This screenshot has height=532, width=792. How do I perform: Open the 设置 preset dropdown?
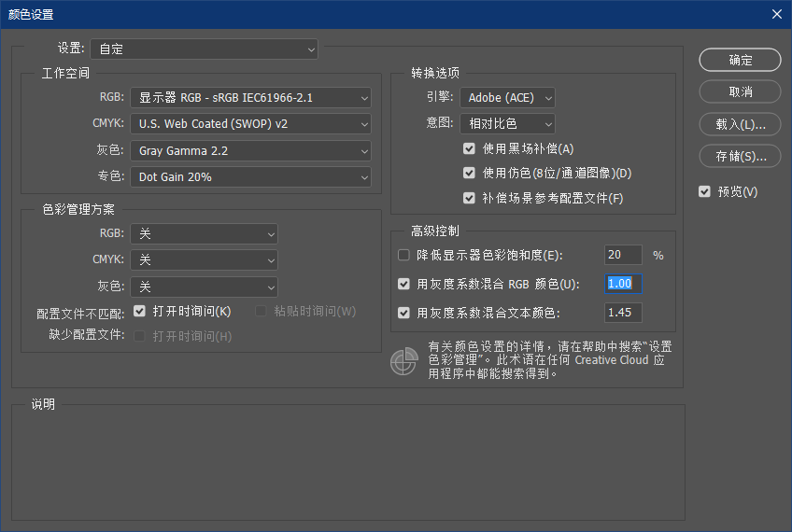click(204, 49)
